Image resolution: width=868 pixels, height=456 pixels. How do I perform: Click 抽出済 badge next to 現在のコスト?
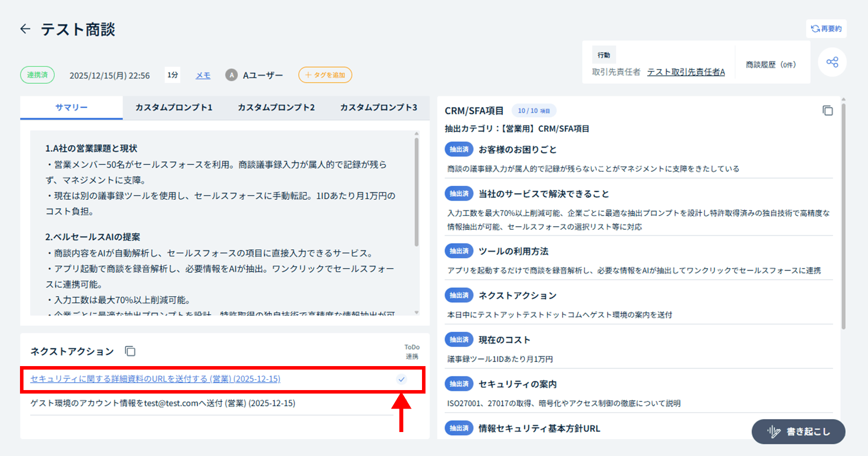(x=458, y=340)
